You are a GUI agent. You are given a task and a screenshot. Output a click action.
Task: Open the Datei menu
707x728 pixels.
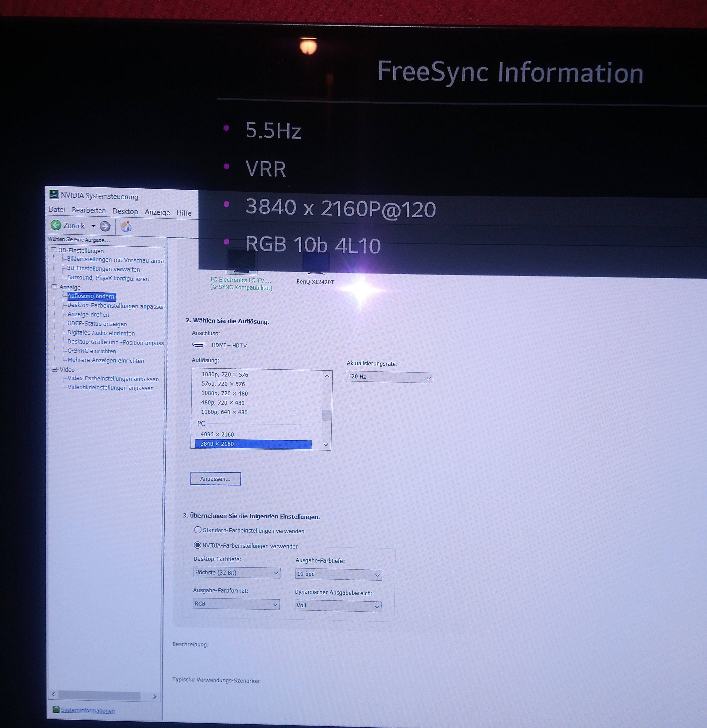[57, 210]
